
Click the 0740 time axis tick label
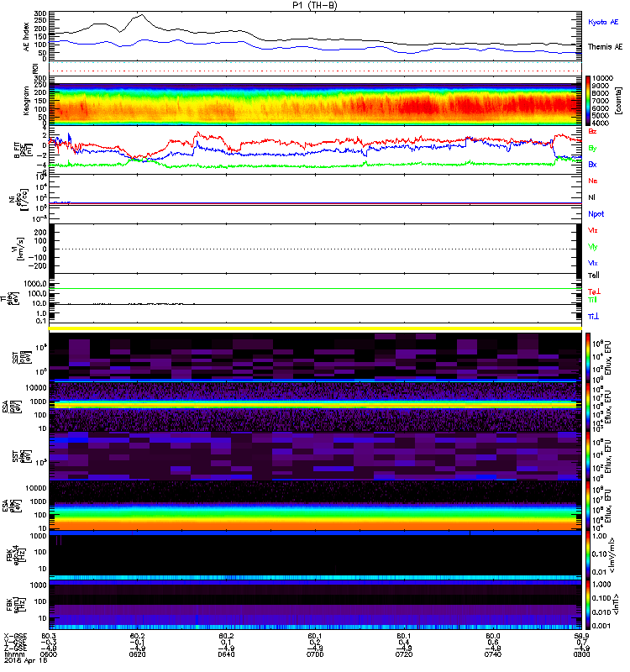pyautogui.click(x=493, y=654)
